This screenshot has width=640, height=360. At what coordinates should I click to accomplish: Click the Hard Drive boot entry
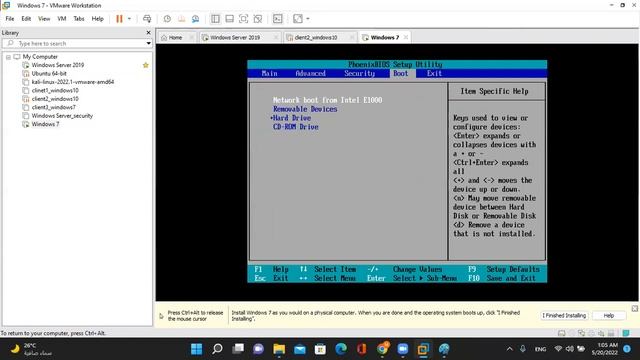[x=291, y=118]
